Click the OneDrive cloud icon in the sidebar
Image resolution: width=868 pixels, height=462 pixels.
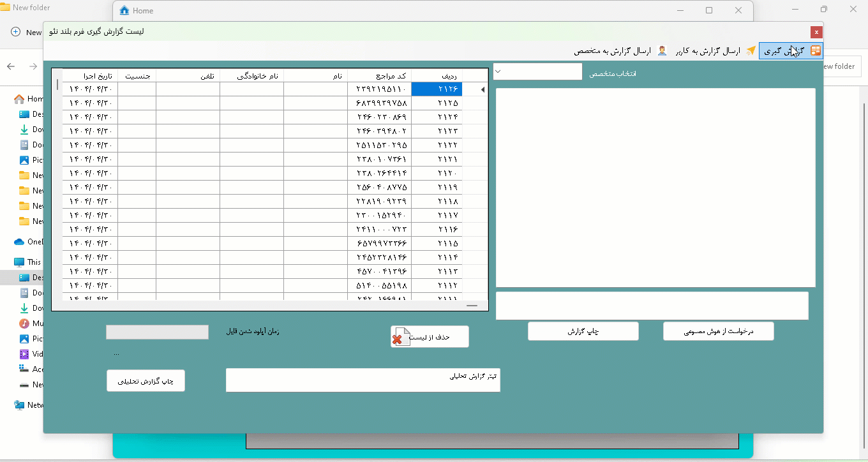click(x=19, y=242)
